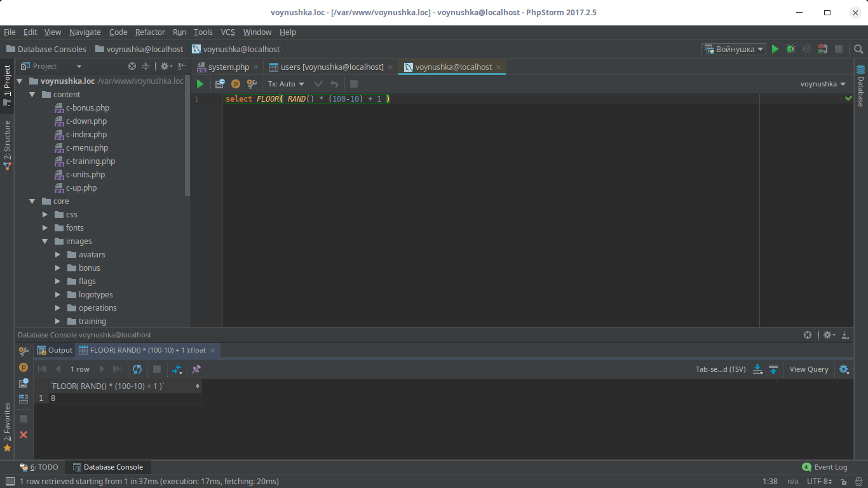The height and width of the screenshot is (488, 868).
Task: Click the red X close icon in console sidebar
Action: [24, 435]
